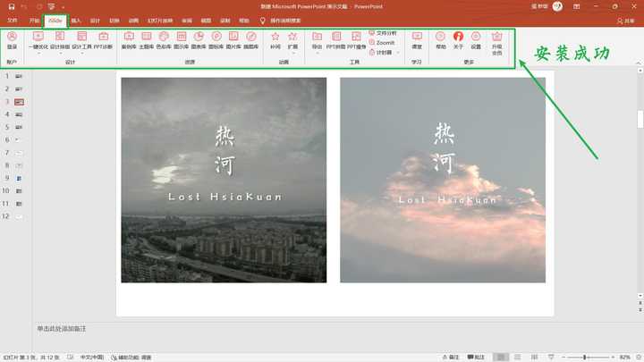
Task: Select the left grey city image on slide
Action: (x=224, y=180)
